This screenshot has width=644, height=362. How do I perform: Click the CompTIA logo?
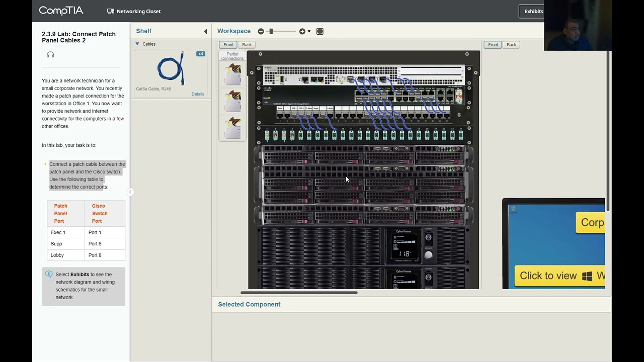(61, 11)
